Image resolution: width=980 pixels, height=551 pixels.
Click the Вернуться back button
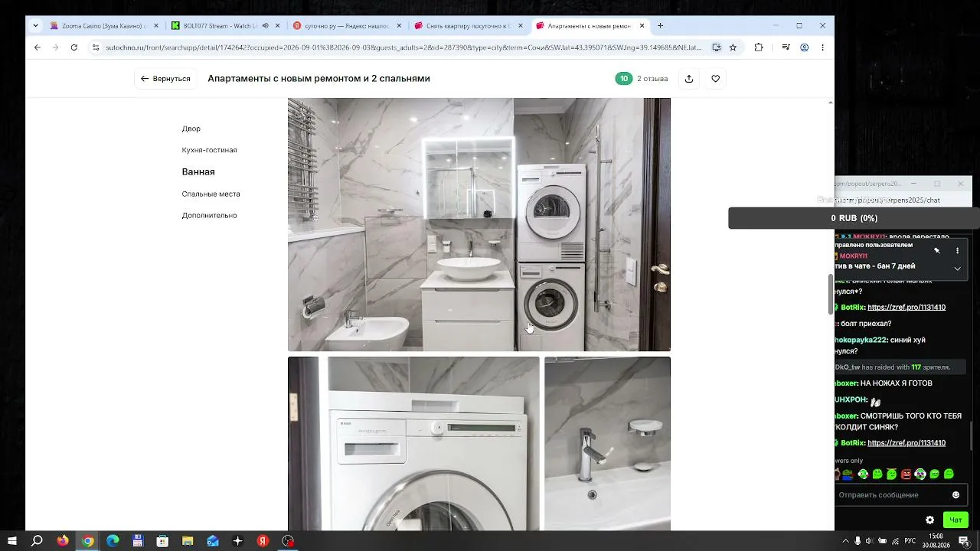point(165,79)
